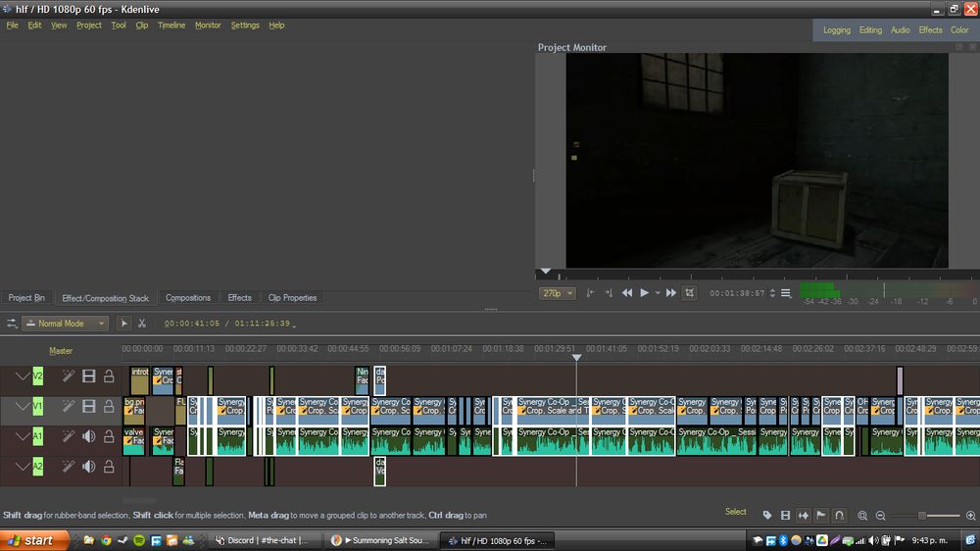Open the Windows start button
The height and width of the screenshot is (551, 980).
[x=32, y=540]
